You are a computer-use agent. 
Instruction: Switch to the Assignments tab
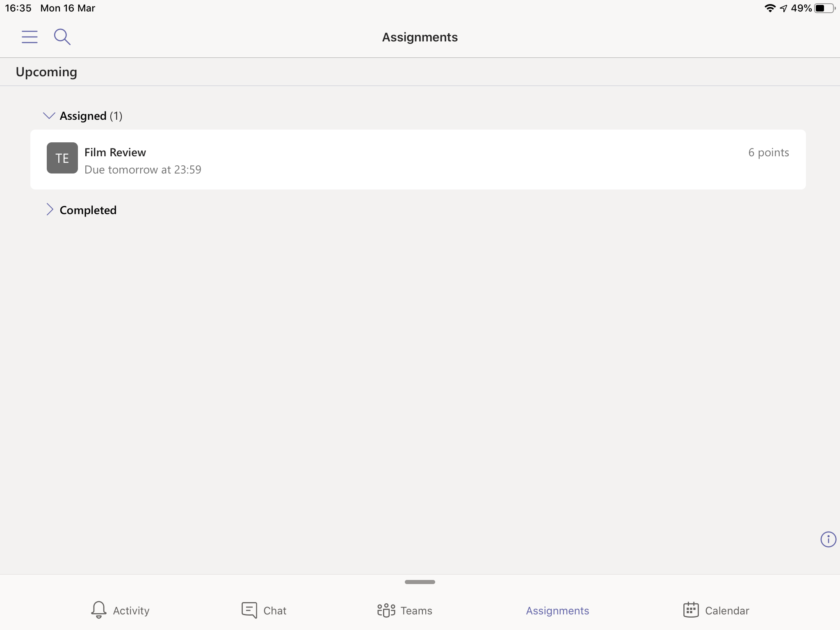(557, 610)
